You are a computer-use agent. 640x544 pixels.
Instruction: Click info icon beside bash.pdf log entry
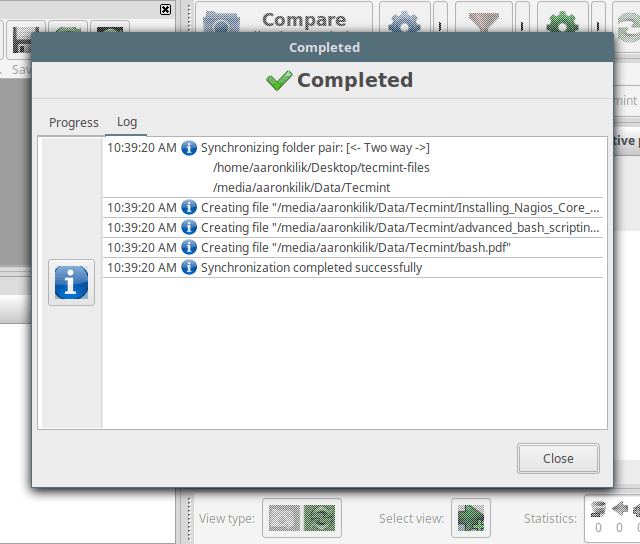(189, 248)
